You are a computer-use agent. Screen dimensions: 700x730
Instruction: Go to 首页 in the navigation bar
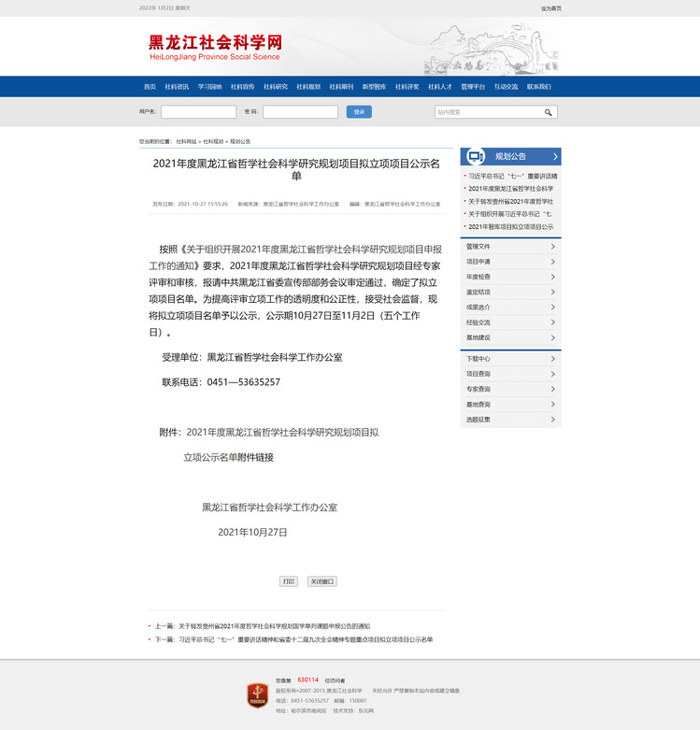[150, 87]
